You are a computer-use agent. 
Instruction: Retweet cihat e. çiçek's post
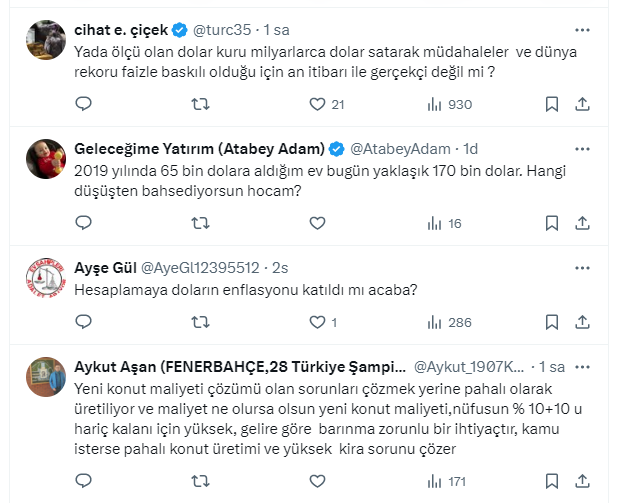point(200,103)
